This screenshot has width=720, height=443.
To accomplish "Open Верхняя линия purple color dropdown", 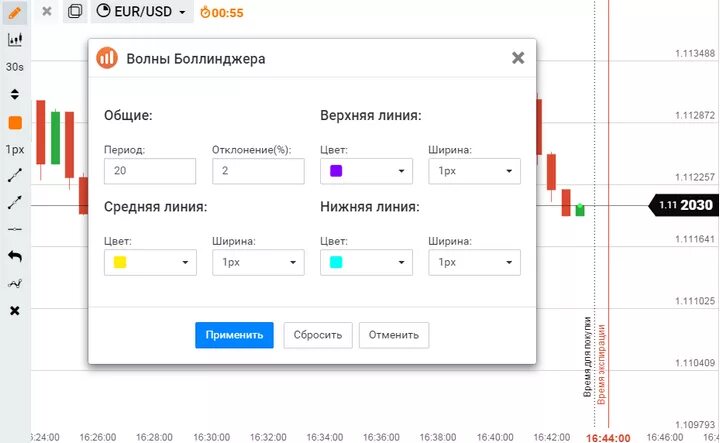I will tap(366, 171).
